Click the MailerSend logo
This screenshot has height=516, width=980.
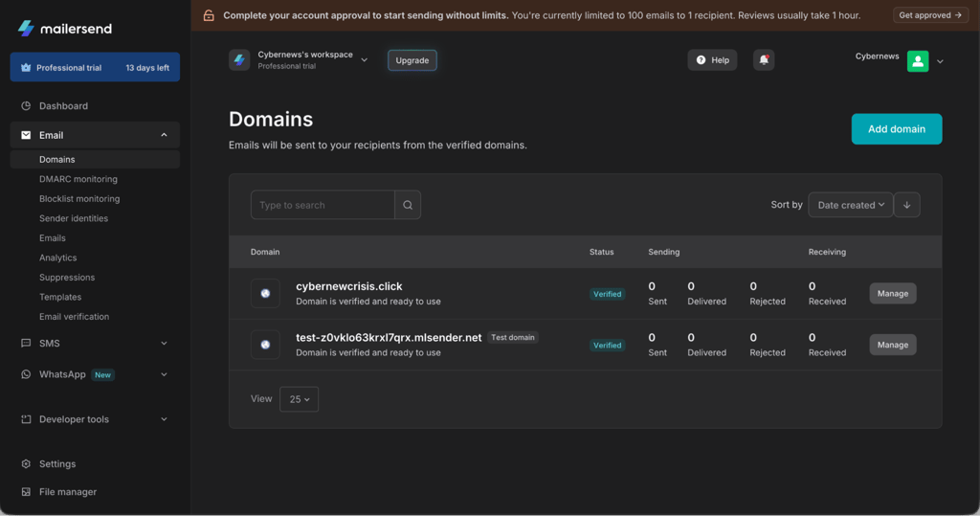pos(64,28)
